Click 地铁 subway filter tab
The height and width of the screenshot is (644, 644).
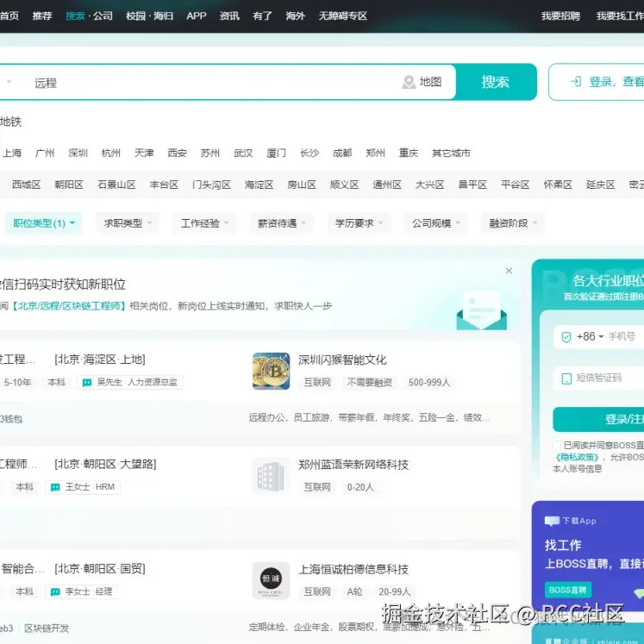(x=10, y=122)
